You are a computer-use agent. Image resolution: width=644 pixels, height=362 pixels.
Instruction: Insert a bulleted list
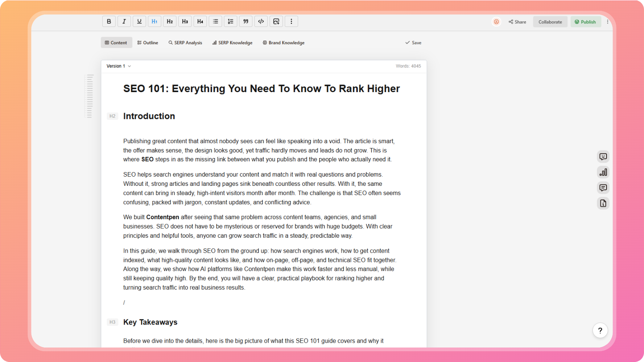215,21
